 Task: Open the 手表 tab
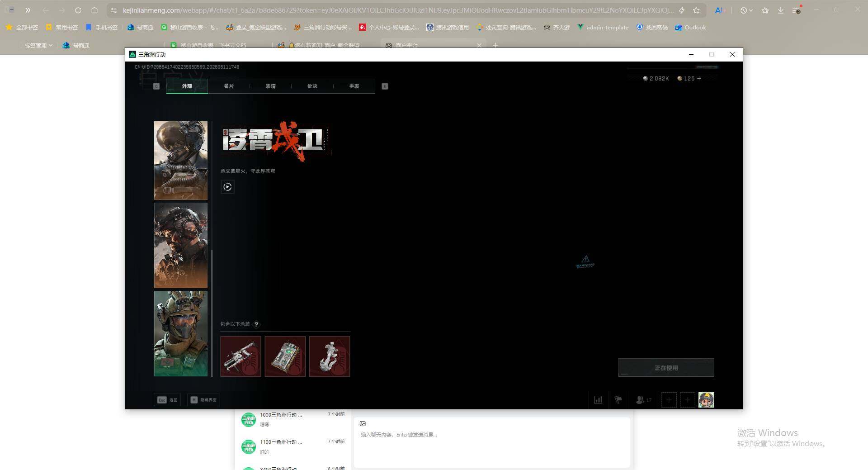pyautogui.click(x=354, y=86)
